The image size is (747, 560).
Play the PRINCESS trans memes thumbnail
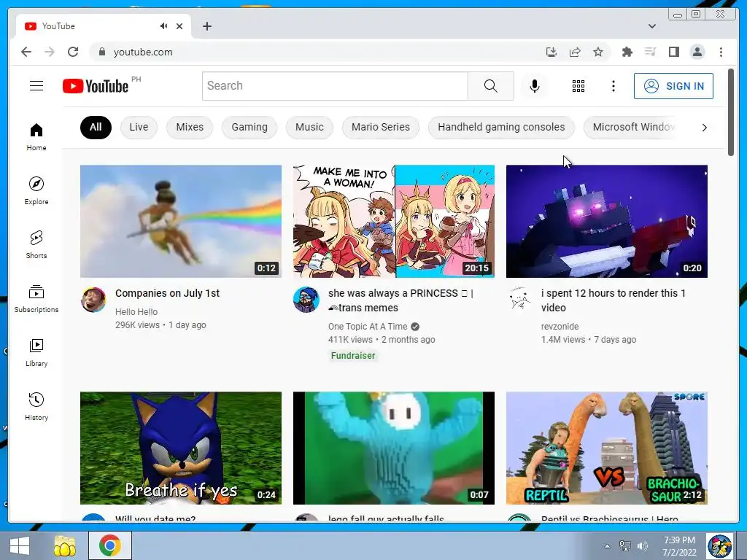393,221
